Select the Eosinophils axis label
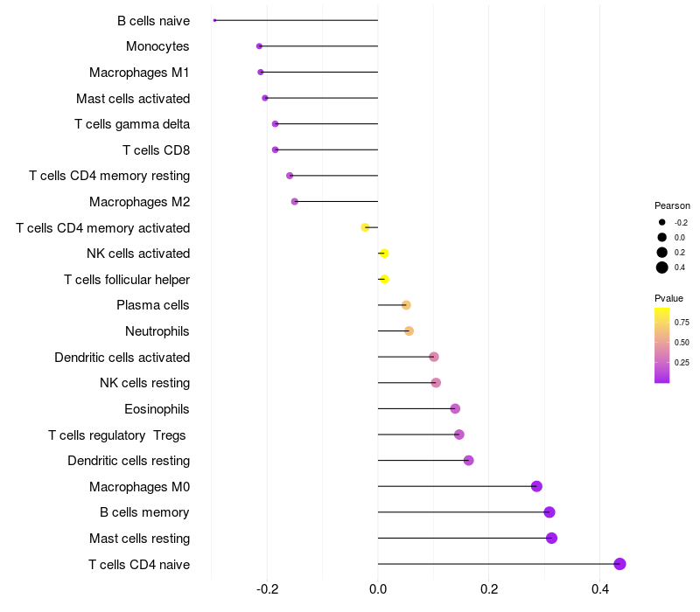700x612 pixels. 157,409
